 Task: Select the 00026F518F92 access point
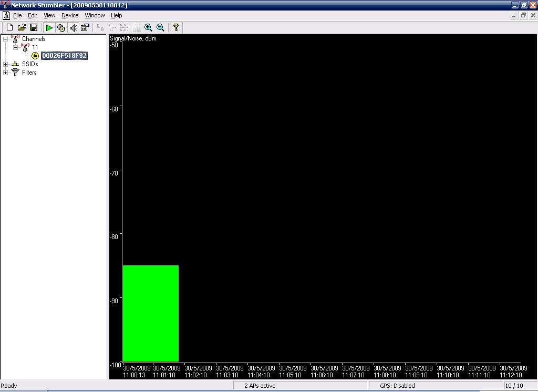[64, 56]
